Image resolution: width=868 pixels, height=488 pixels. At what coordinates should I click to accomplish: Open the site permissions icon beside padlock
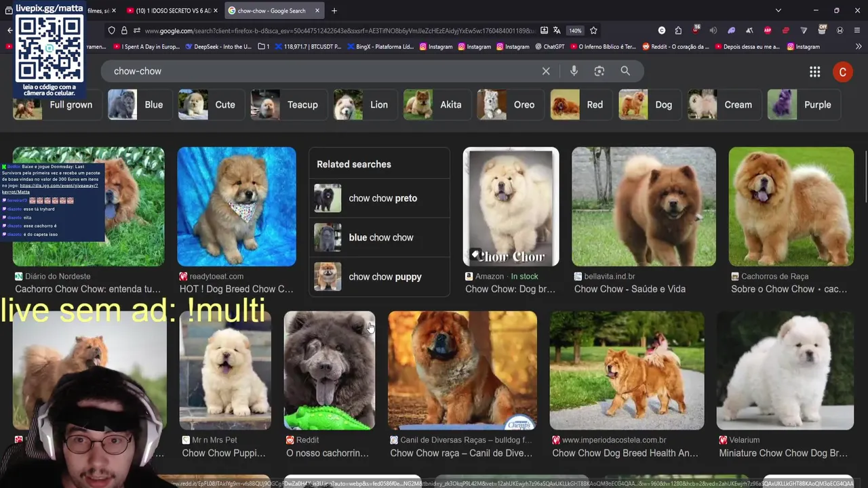coord(136,30)
